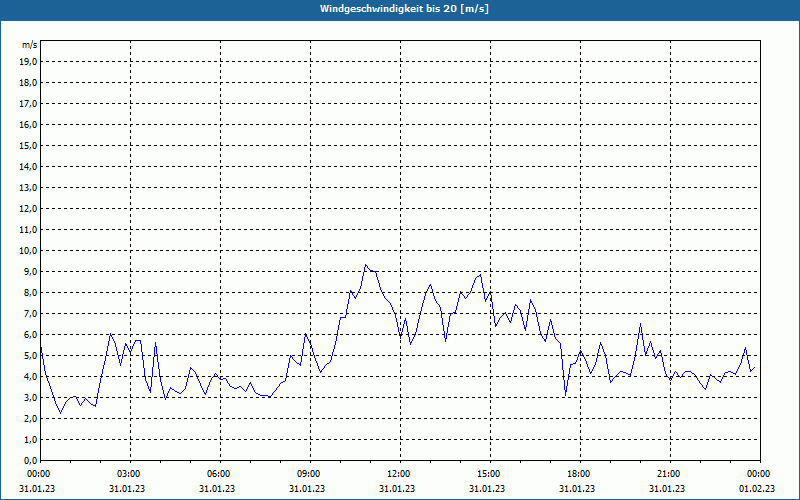The height and width of the screenshot is (500, 800).
Task: Select the "31.01.23" date under 15:00
Action: pos(487,489)
